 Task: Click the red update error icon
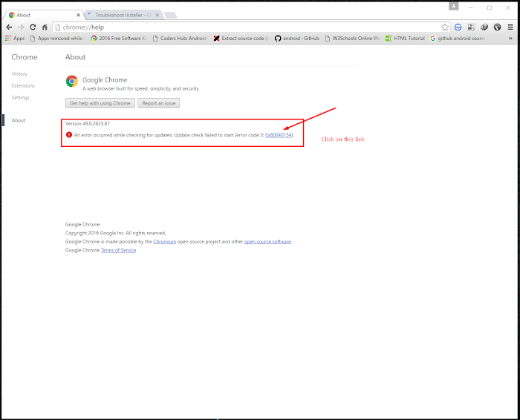click(69, 135)
